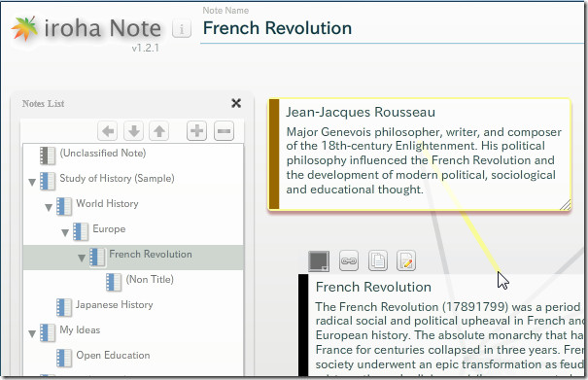588x380 pixels.
Task: Select the (Non Title) note
Action: [x=150, y=280]
